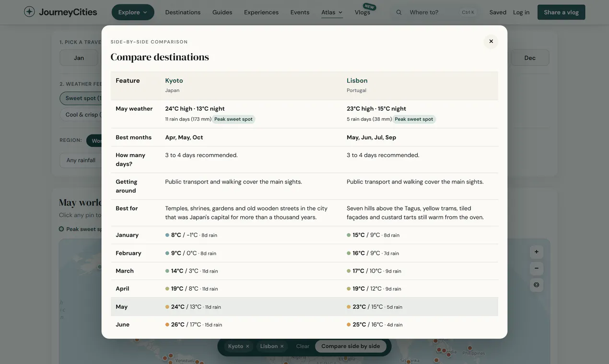This screenshot has height=364, width=609.
Task: Click Compare side by side button
Action: [x=351, y=346]
